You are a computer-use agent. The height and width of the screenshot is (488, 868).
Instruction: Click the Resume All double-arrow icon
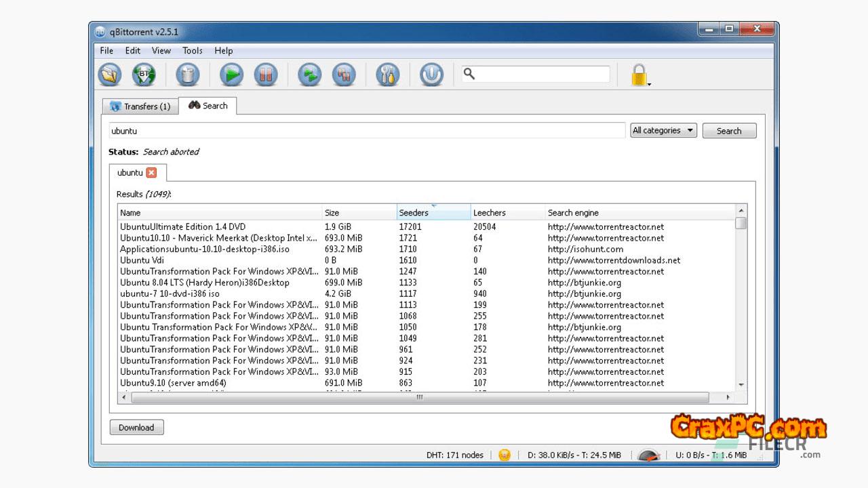[309, 75]
